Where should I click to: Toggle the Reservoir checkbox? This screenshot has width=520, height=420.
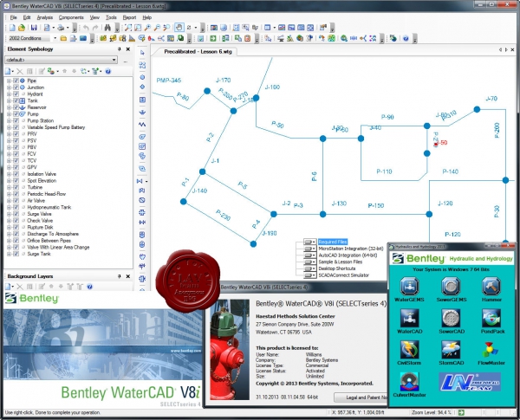tap(16, 107)
